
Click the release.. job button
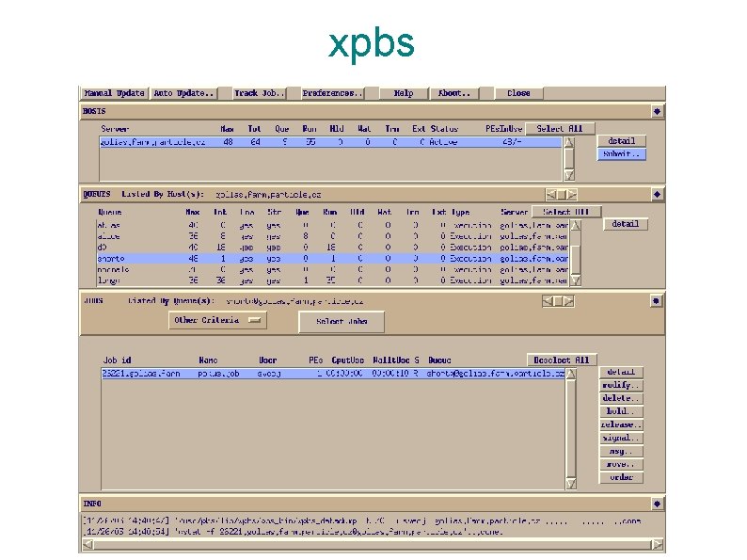point(621,424)
